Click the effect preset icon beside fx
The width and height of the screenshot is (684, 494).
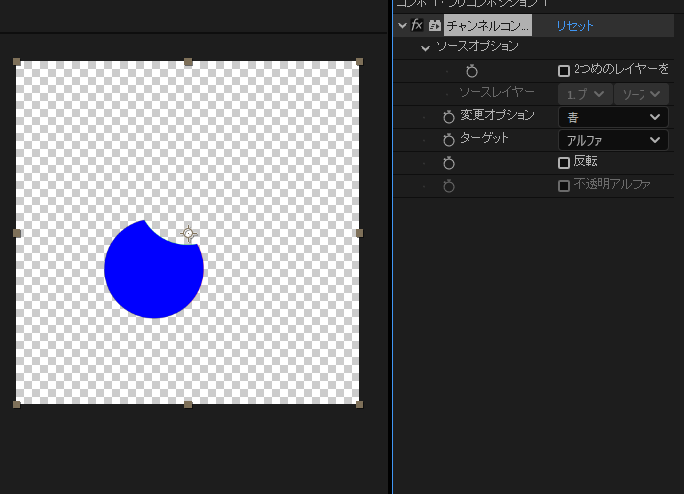click(434, 26)
